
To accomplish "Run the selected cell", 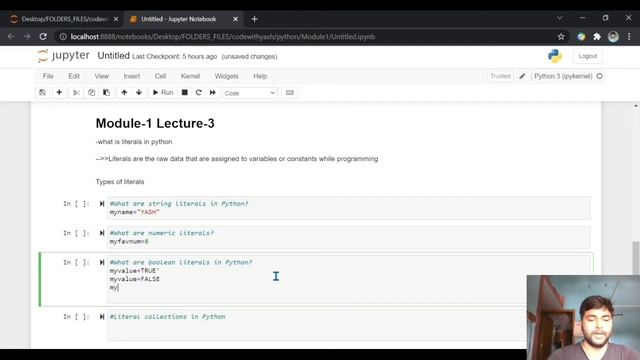I will [x=163, y=93].
